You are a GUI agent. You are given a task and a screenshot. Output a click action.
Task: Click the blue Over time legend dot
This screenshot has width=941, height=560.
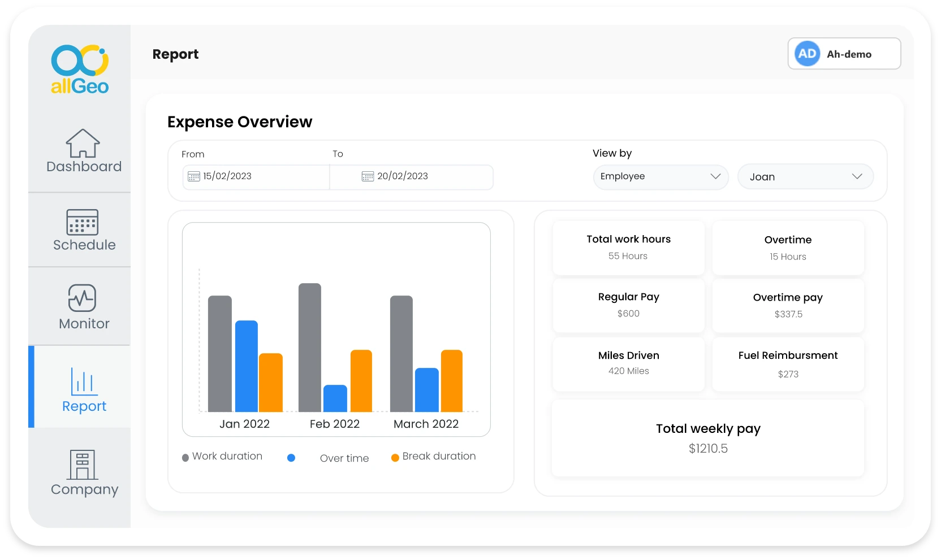[291, 458]
